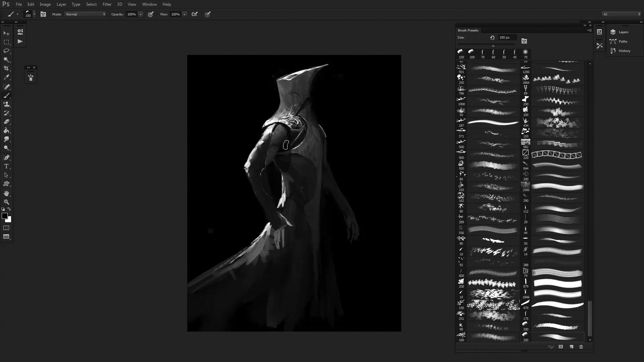
Task: Open the blending Mode dropdown
Action: pyautogui.click(x=85, y=14)
